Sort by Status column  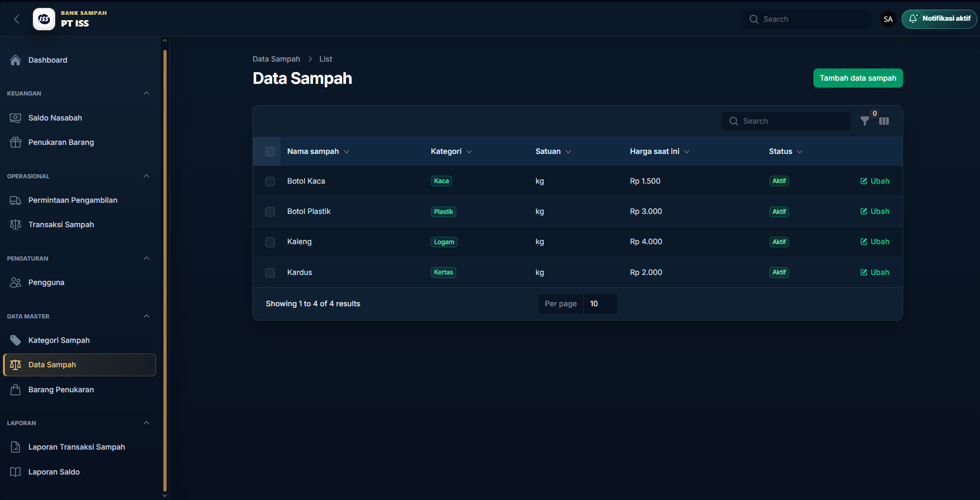pyautogui.click(x=785, y=151)
